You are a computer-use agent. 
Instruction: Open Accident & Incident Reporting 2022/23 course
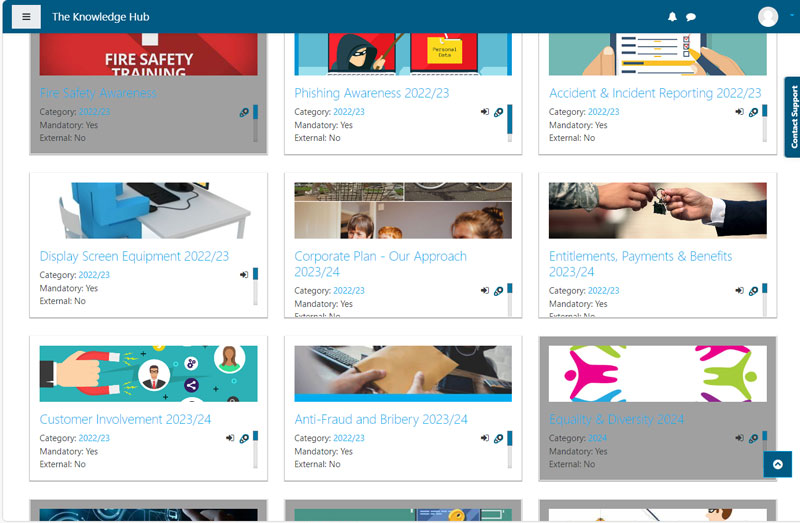(x=655, y=93)
